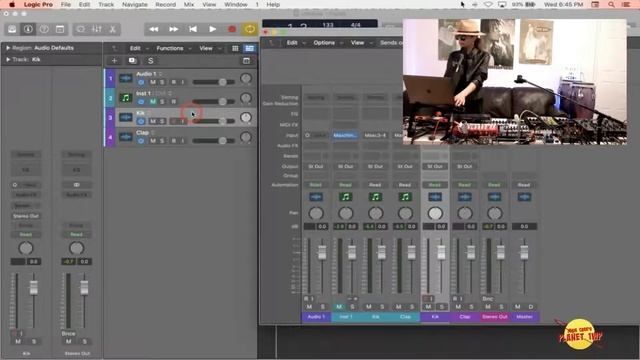
Task: Click the Mixer Master channel volume fader
Action: pyautogui.click(x=524, y=252)
